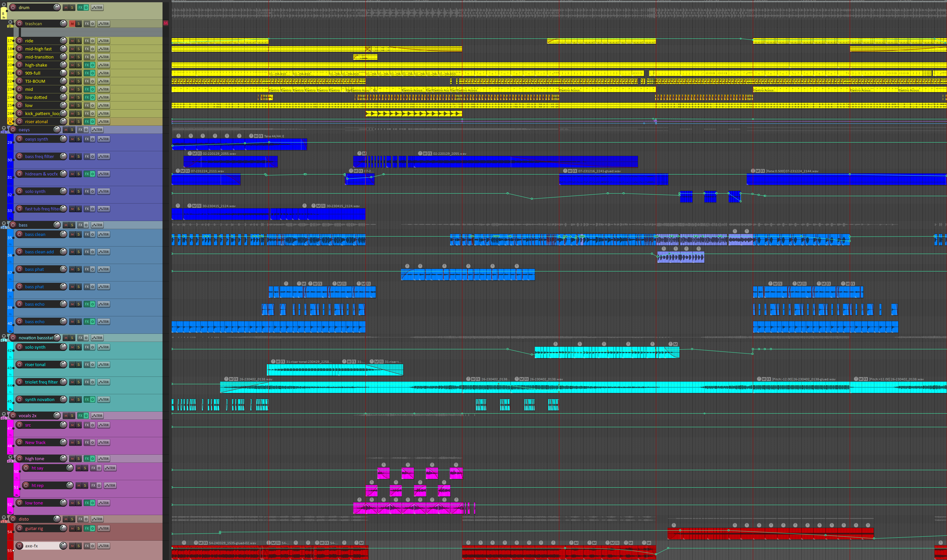Open FX chain on TSI-BOUM track

coord(86,81)
